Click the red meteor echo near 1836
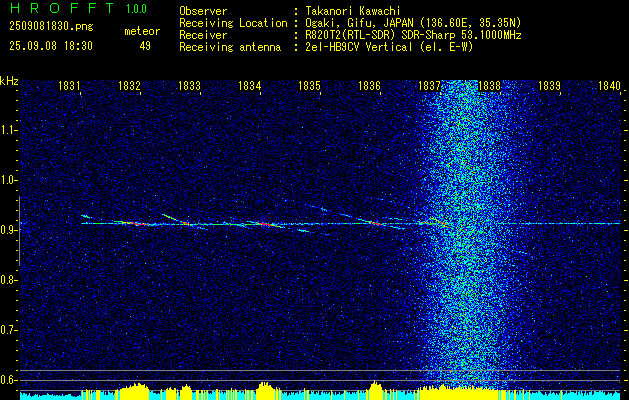 [374, 222]
